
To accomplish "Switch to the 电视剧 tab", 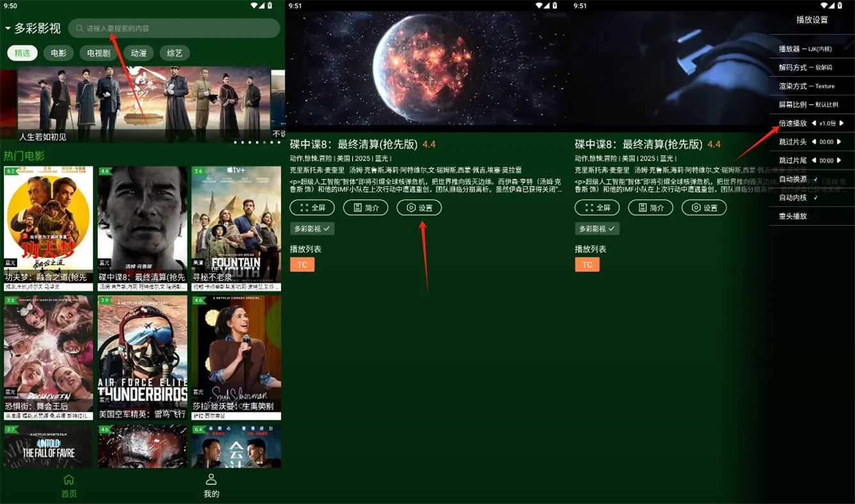I will point(99,53).
